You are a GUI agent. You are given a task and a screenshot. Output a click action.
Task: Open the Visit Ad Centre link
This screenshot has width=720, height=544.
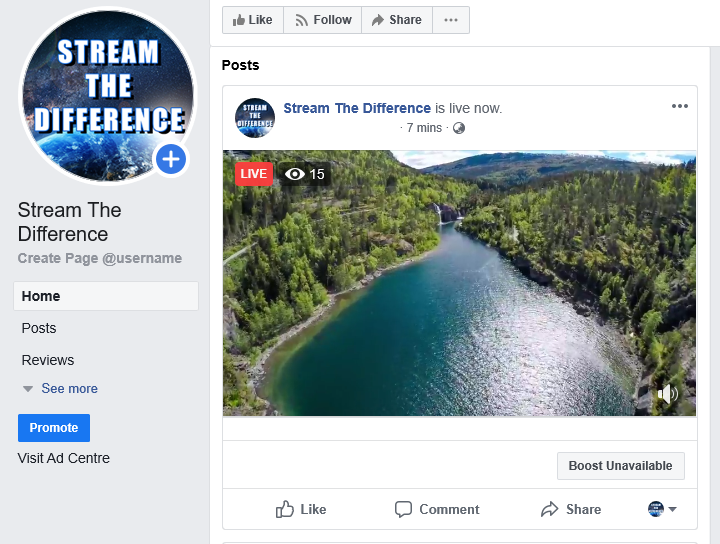[64, 458]
